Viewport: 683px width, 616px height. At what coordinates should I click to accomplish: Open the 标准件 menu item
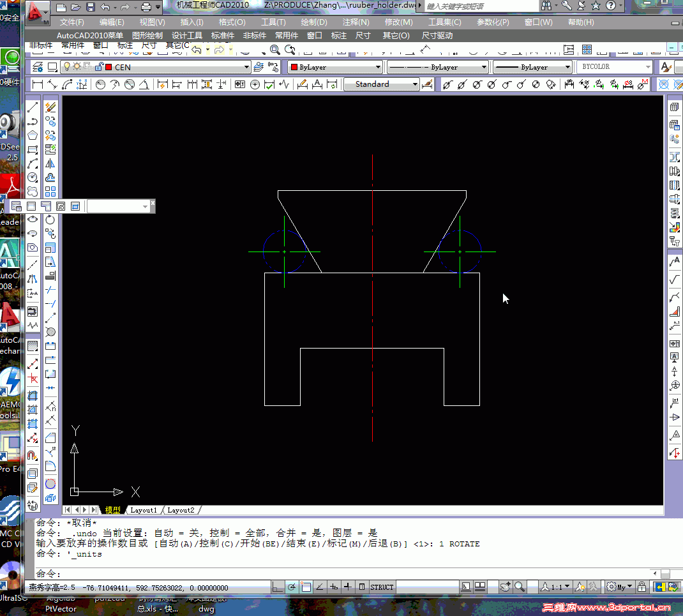(223, 36)
